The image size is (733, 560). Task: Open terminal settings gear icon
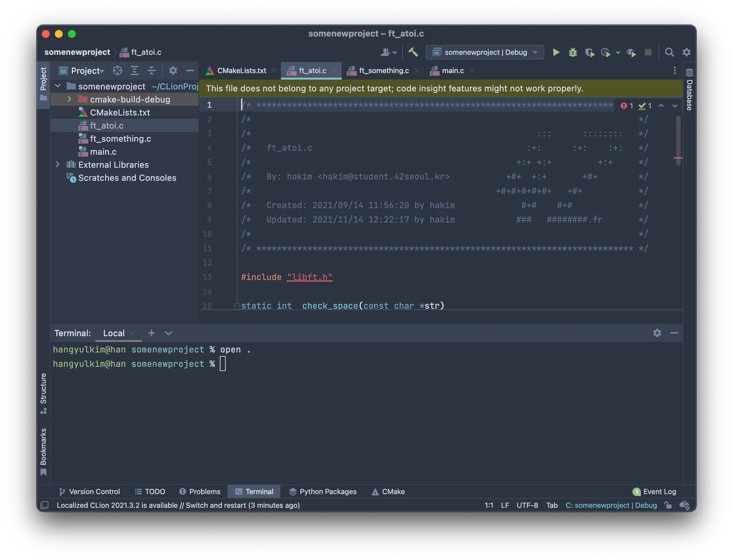657,333
